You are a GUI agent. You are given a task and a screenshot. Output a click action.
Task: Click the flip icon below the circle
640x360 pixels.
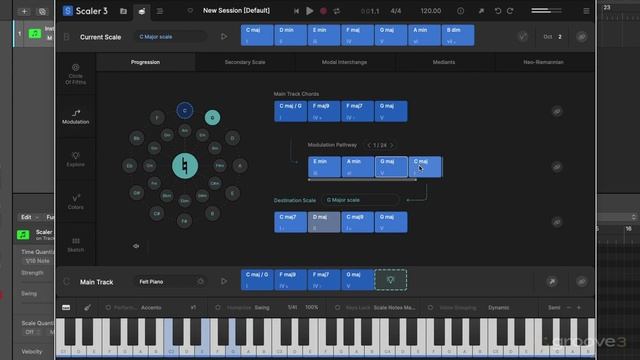(136, 246)
